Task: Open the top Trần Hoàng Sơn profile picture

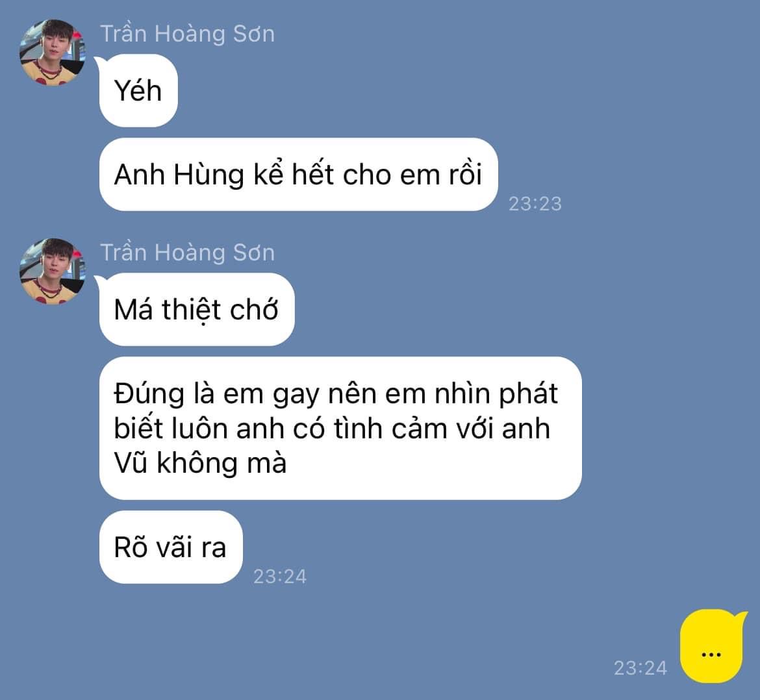Action: click(53, 53)
